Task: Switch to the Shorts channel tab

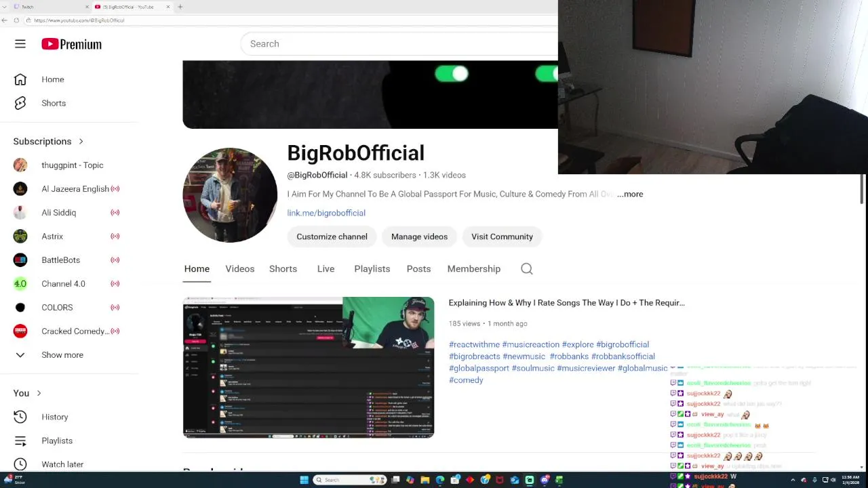Action: tap(283, 269)
